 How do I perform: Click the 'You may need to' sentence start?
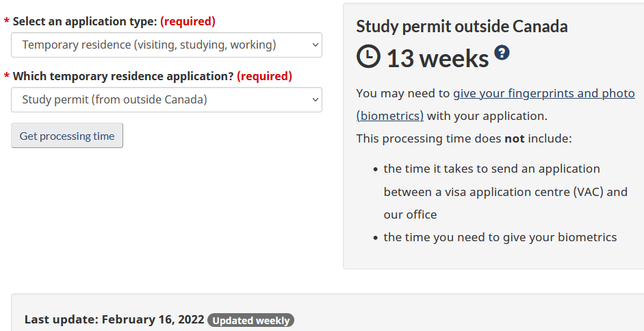pyautogui.click(x=402, y=93)
